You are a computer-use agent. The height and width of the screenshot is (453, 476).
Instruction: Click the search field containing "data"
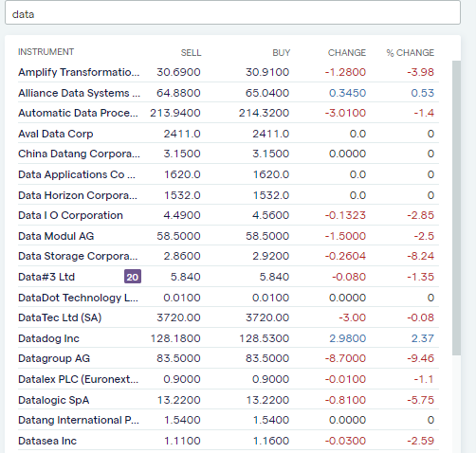[x=232, y=13]
